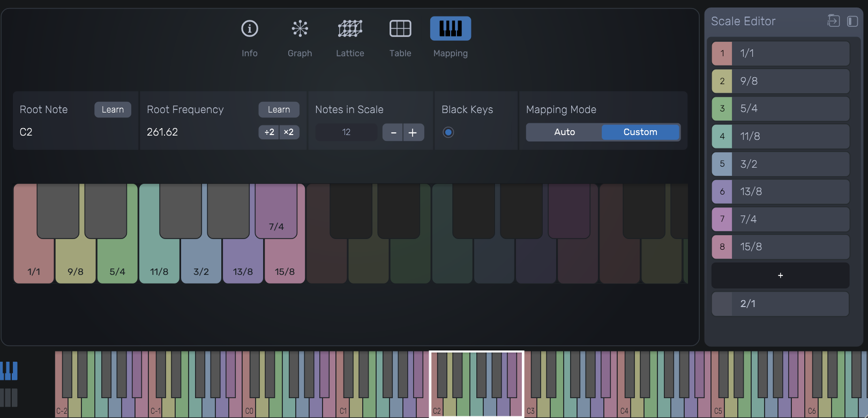The image size is (868, 418).
Task: Open the Lattice view
Action: click(x=350, y=28)
